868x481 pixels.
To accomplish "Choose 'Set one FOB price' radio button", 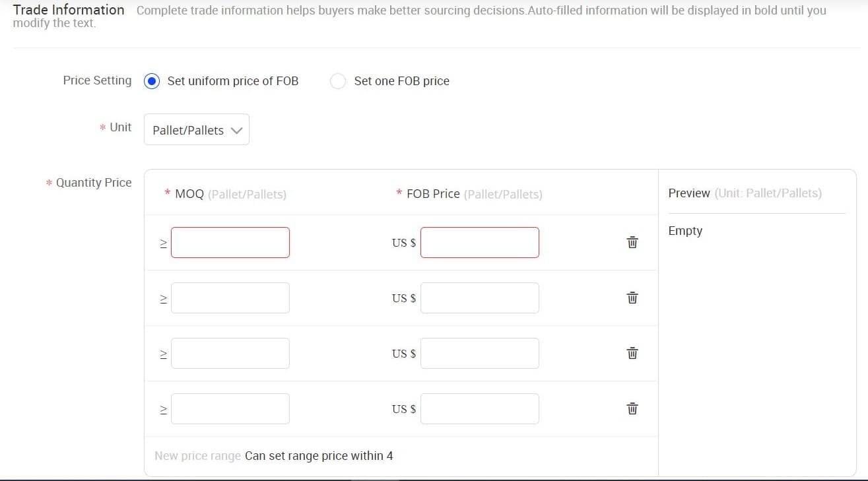I will 338,81.
